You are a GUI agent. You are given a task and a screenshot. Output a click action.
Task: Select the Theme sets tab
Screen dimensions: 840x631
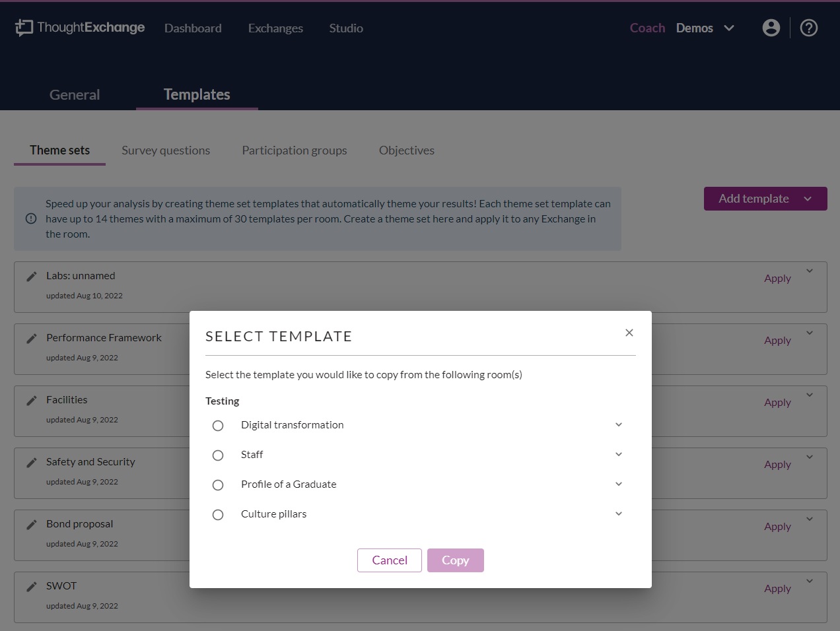tap(59, 150)
